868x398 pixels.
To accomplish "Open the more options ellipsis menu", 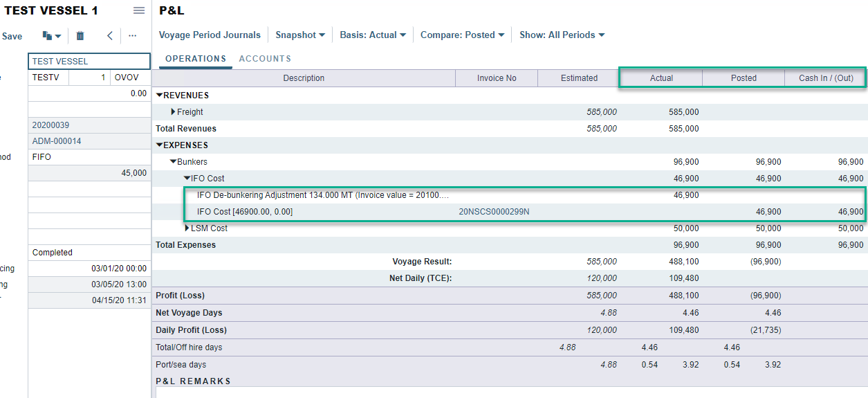I will pos(132,36).
